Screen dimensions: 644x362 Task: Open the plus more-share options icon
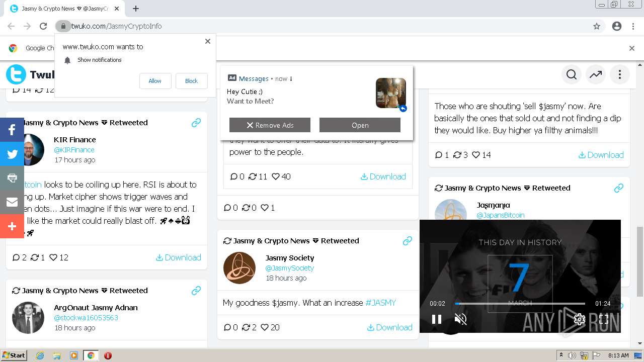click(12, 226)
